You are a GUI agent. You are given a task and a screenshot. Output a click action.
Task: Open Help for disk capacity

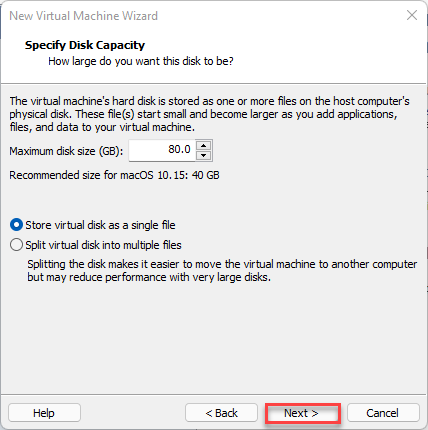(44, 413)
